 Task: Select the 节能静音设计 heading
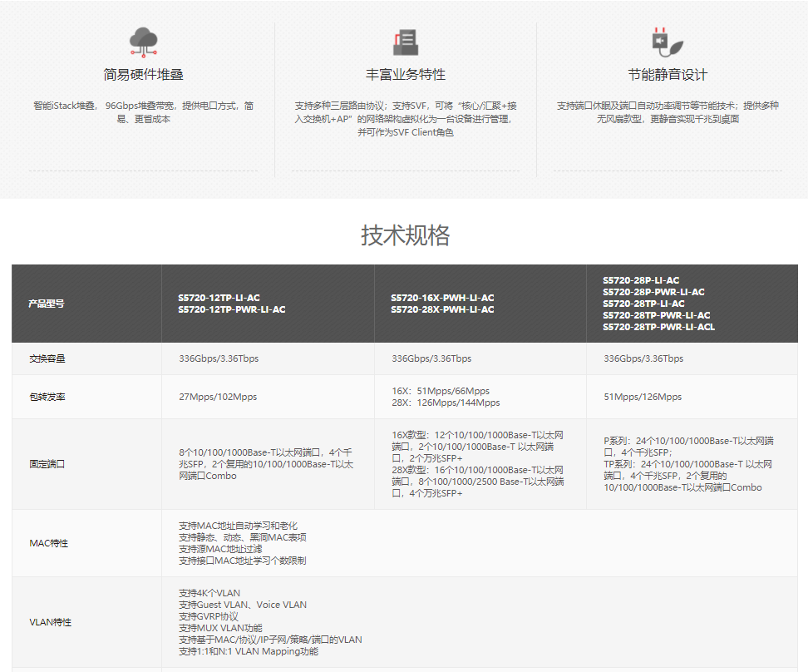[x=668, y=75]
